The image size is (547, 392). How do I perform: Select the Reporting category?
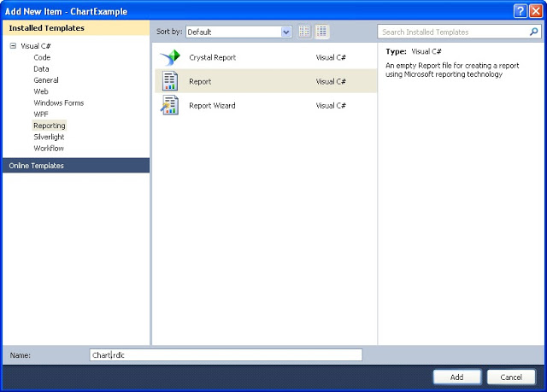50,126
